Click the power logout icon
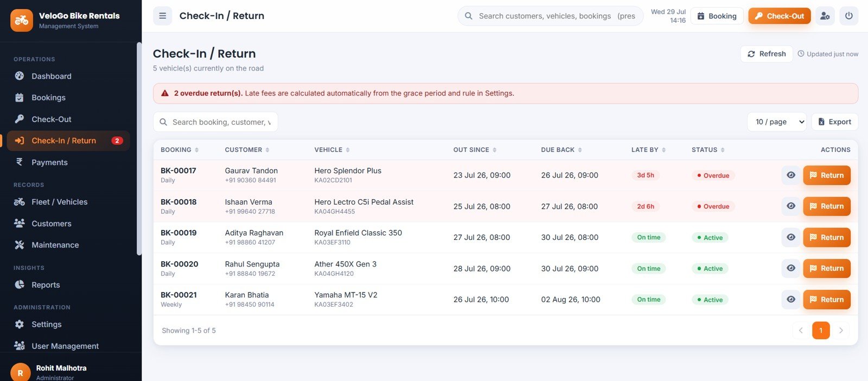868x381 pixels. click(x=848, y=16)
